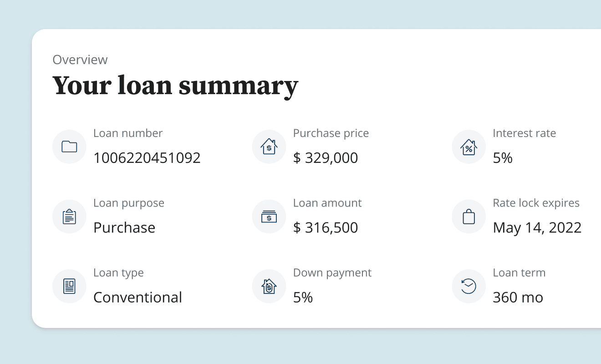Click the padlock icon for Rate lock expires
Image resolution: width=601 pixels, height=364 pixels.
469,217
